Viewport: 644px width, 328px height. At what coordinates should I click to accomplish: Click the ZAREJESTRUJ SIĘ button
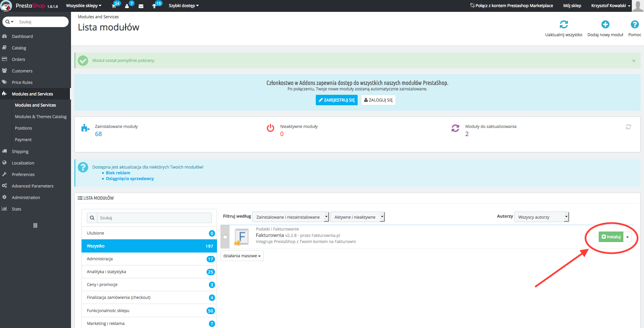[x=336, y=100]
